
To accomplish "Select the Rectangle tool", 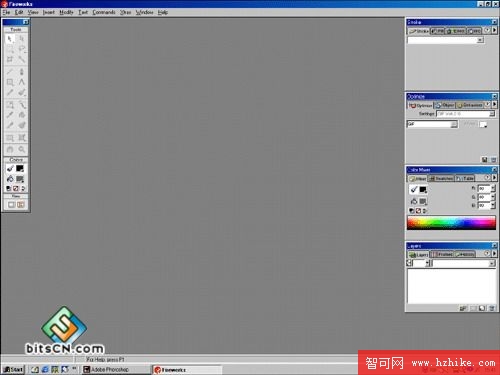I will [10, 82].
